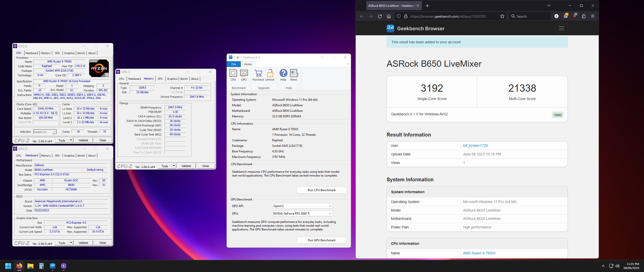Open File Explorer from taskbar
The image size is (644, 272).
pos(30,266)
